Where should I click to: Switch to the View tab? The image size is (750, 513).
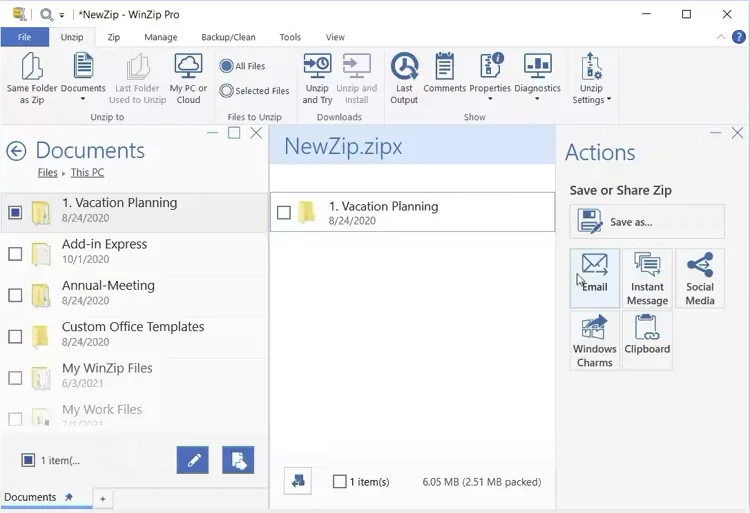(335, 37)
